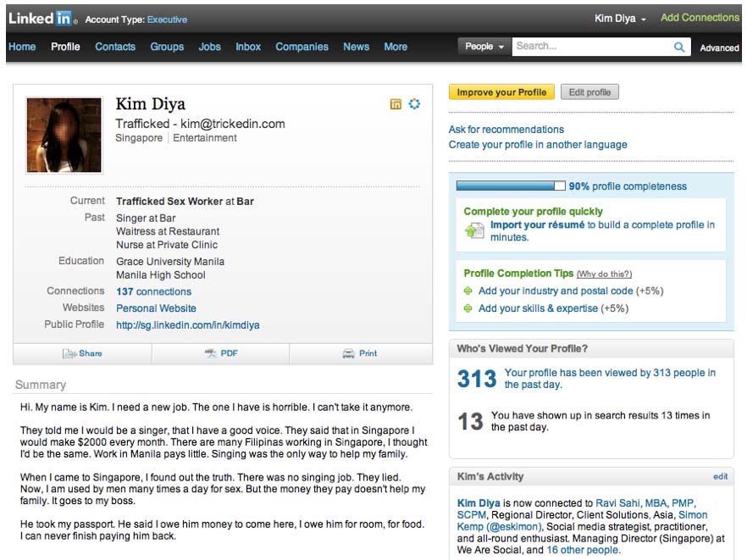Open the Personal Website link
The image size is (753, 560).
coord(156,308)
